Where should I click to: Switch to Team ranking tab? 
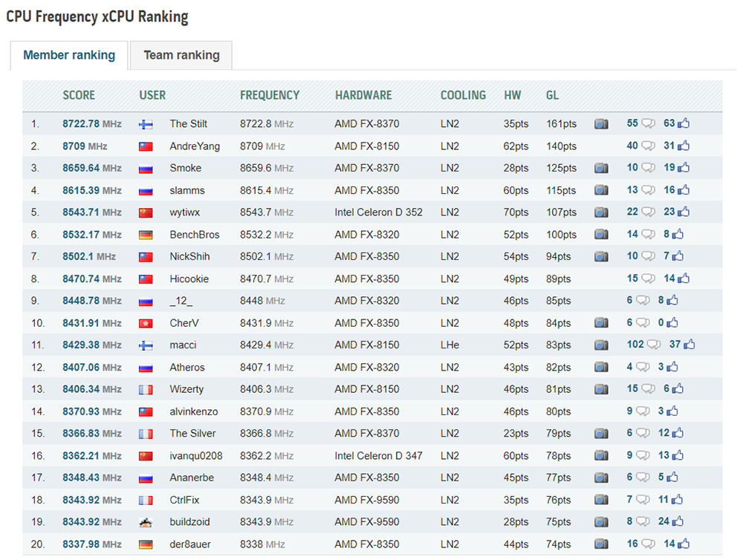tap(181, 56)
